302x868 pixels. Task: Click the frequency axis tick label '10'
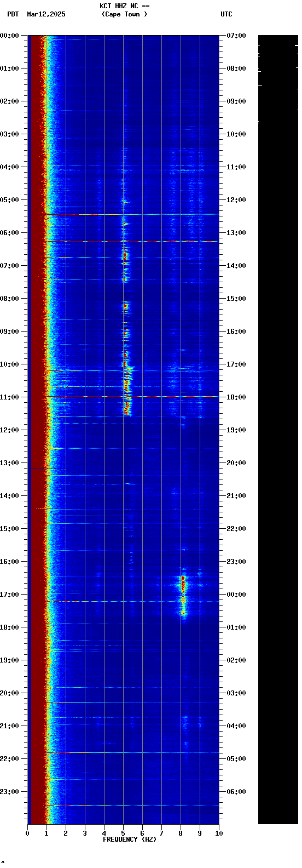[219, 833]
